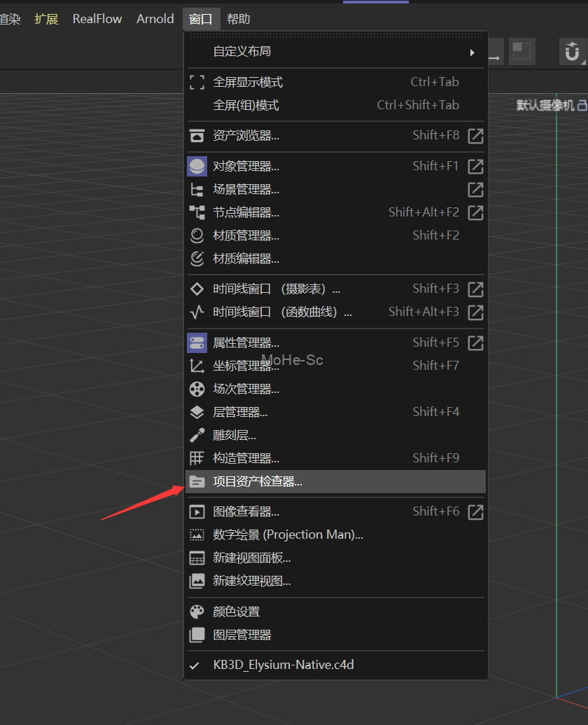Click New View Panel (新建视图面板) entry

point(251,558)
